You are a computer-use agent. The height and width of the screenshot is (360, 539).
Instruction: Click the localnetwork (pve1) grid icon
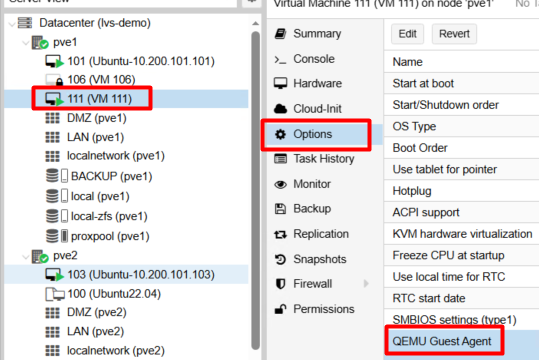pos(52,156)
